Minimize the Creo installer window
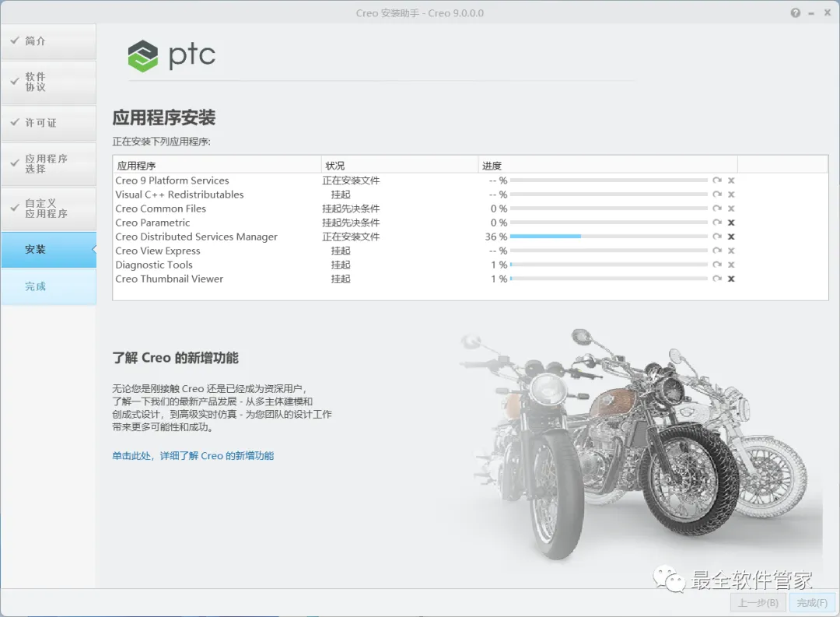840x617 pixels. (811, 13)
